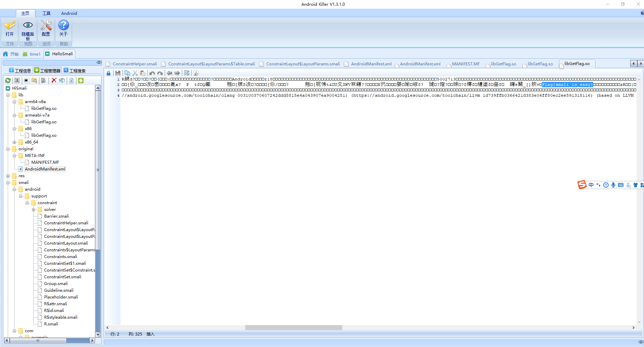This screenshot has width=644, height=347.
Task: Switch to the time1 project tab
Action: pyautogui.click(x=32, y=54)
